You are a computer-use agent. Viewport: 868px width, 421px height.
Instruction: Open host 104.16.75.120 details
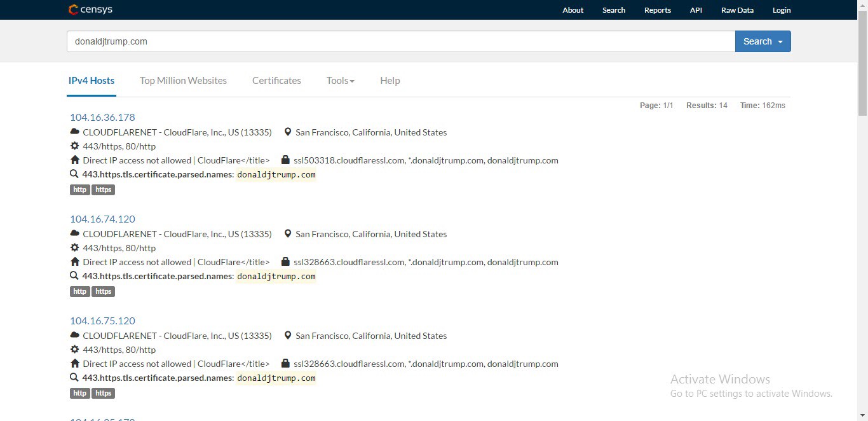tap(102, 321)
